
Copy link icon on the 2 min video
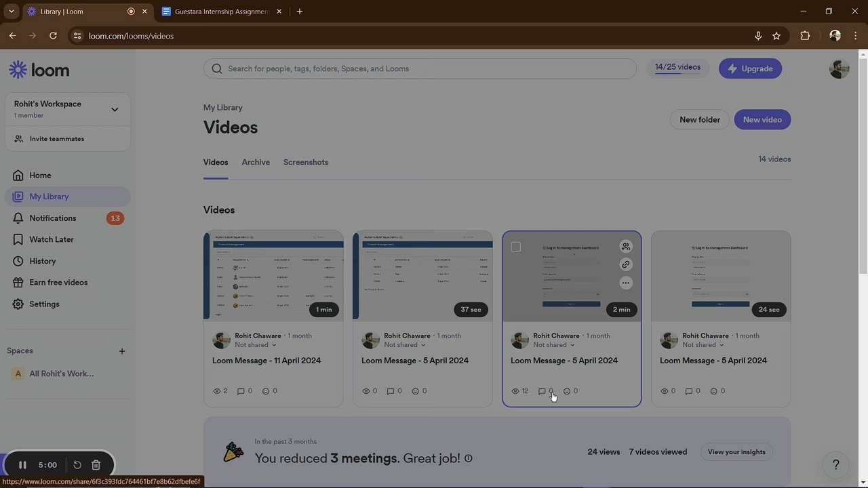626,264
